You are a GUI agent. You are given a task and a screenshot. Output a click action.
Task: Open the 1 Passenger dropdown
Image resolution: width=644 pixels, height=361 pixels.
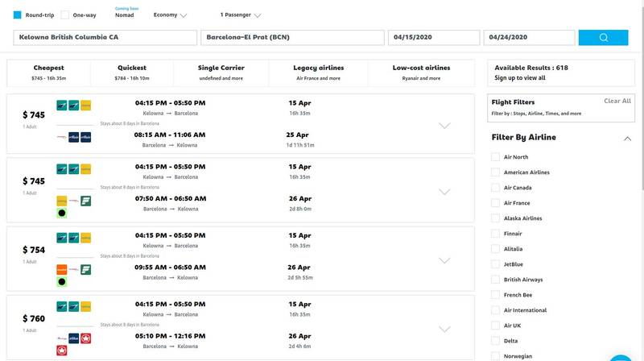(x=240, y=15)
